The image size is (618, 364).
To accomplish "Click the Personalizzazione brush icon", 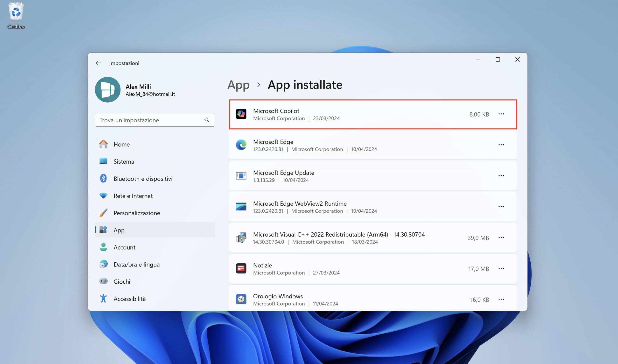I will [103, 213].
